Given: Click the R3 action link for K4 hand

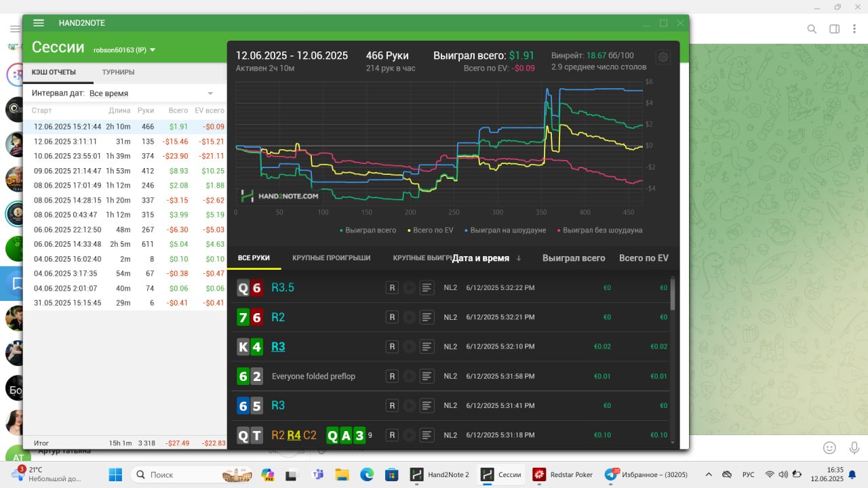Looking at the screenshot, I should [278, 346].
